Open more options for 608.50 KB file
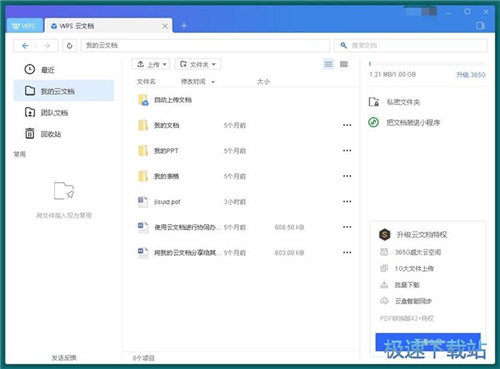 tap(347, 227)
